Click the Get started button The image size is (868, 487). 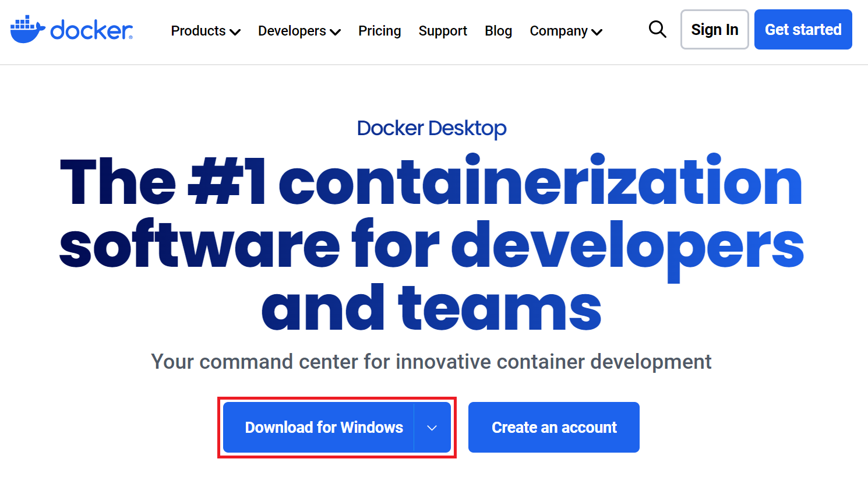pyautogui.click(x=803, y=29)
